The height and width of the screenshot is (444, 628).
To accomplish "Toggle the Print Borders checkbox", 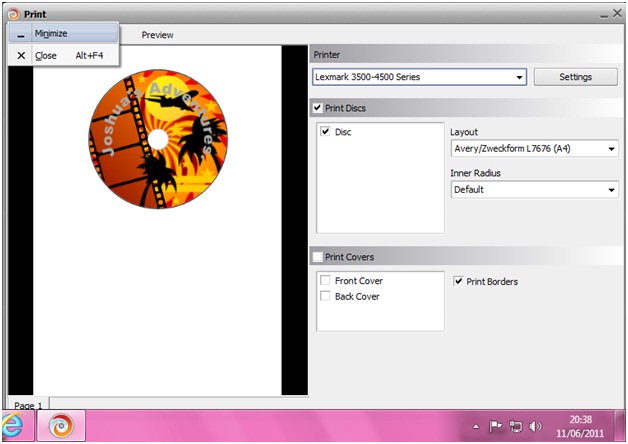I will click(x=459, y=281).
